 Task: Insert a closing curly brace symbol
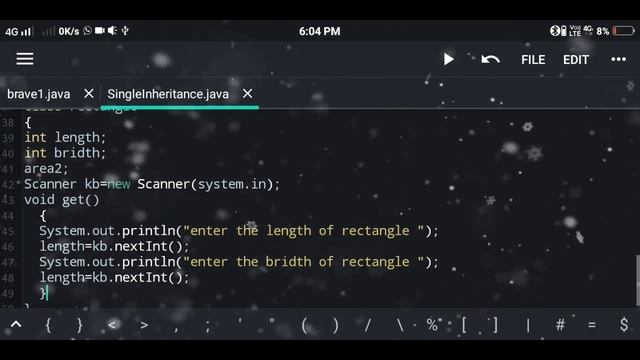click(80, 325)
